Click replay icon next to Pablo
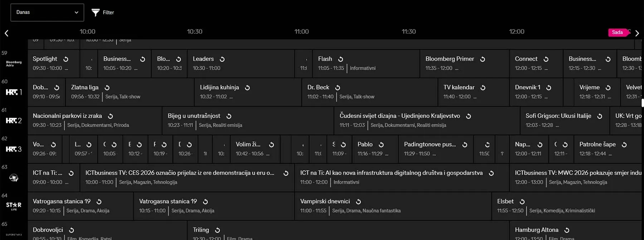Viewport: 644px width, 240px height. tap(381, 145)
